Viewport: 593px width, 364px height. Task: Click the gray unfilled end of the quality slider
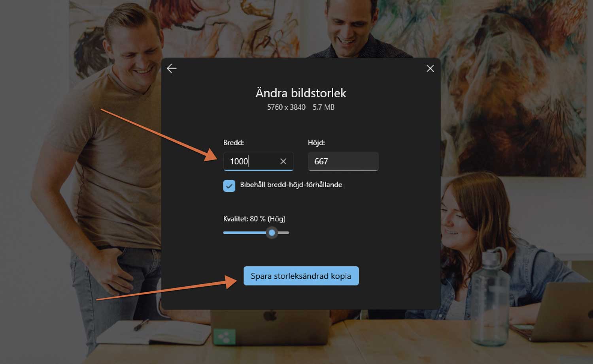tap(285, 233)
